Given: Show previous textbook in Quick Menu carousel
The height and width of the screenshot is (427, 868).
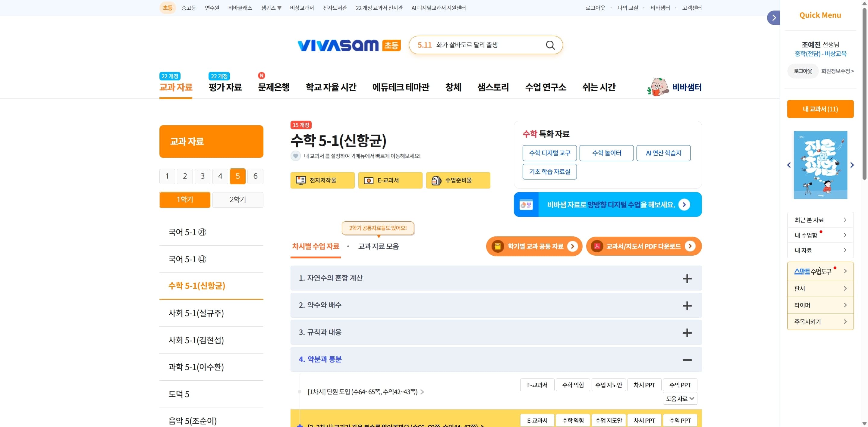Looking at the screenshot, I should (x=789, y=165).
